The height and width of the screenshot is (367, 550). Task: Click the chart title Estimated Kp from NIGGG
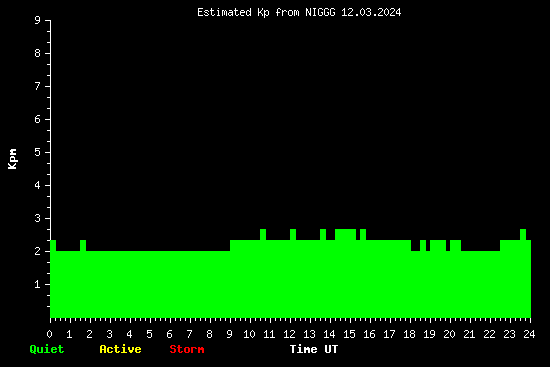point(266,13)
